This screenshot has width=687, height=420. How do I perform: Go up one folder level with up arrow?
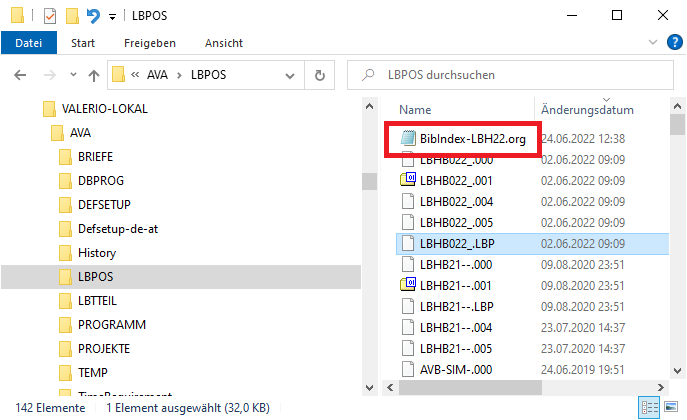[93, 75]
